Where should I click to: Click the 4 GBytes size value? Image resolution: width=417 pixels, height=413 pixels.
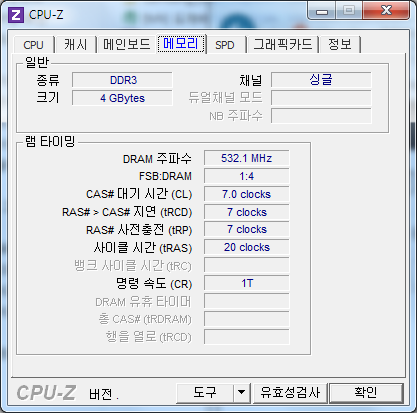pyautogui.click(x=122, y=98)
